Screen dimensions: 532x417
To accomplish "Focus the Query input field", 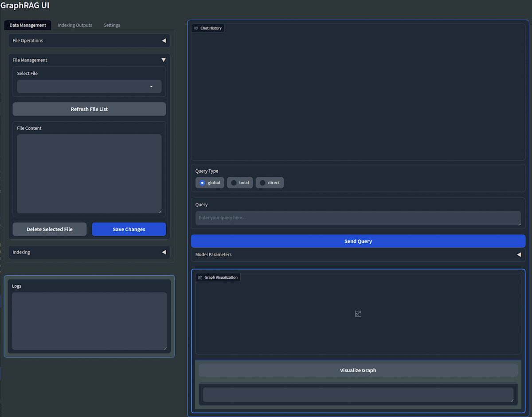I will tap(358, 218).
